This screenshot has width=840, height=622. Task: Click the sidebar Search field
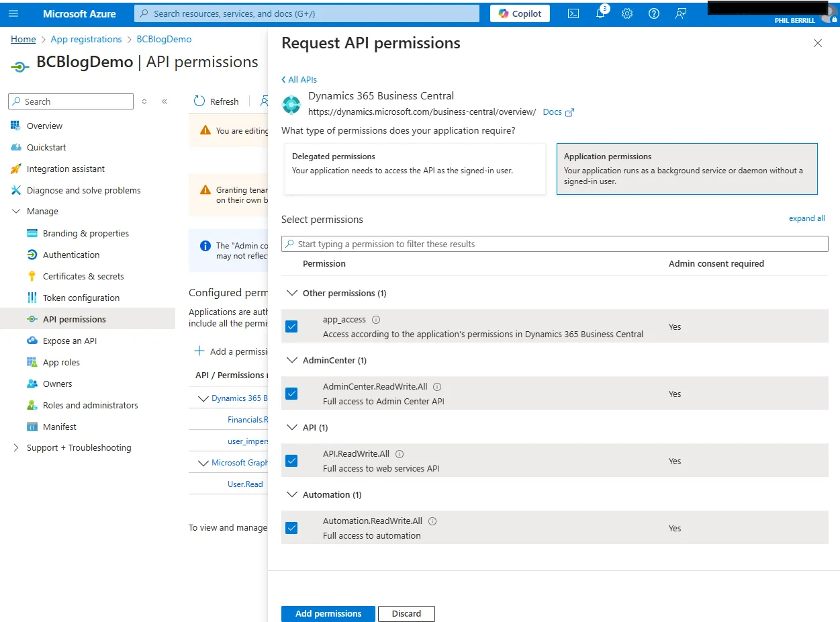71,101
